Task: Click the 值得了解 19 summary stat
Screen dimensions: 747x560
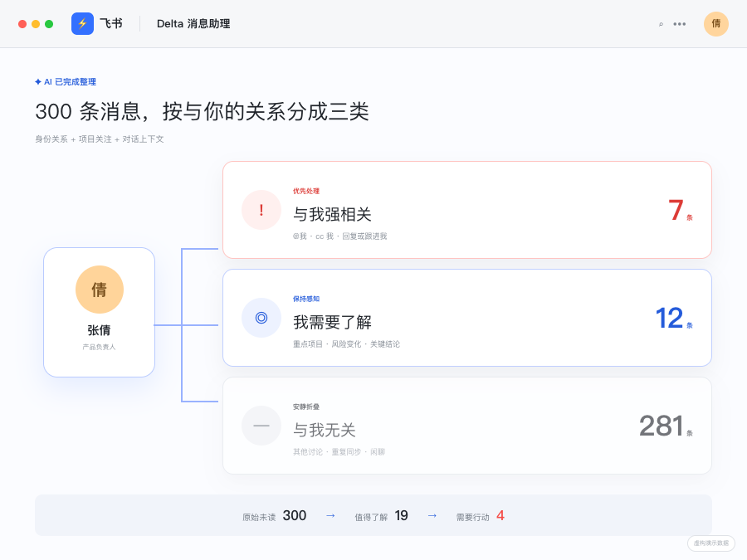Action: [381, 516]
